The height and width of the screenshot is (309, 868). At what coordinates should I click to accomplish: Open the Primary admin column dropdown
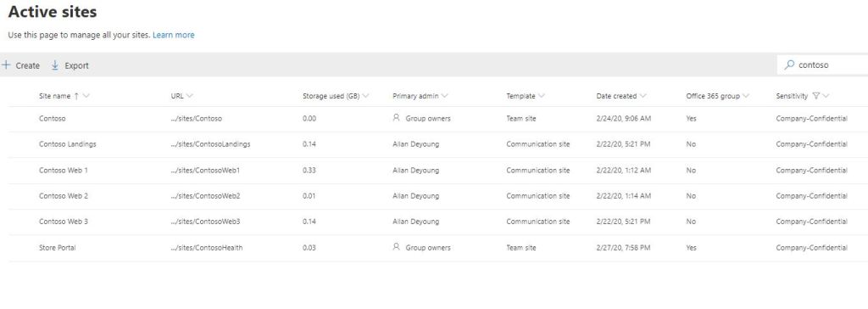tap(444, 96)
